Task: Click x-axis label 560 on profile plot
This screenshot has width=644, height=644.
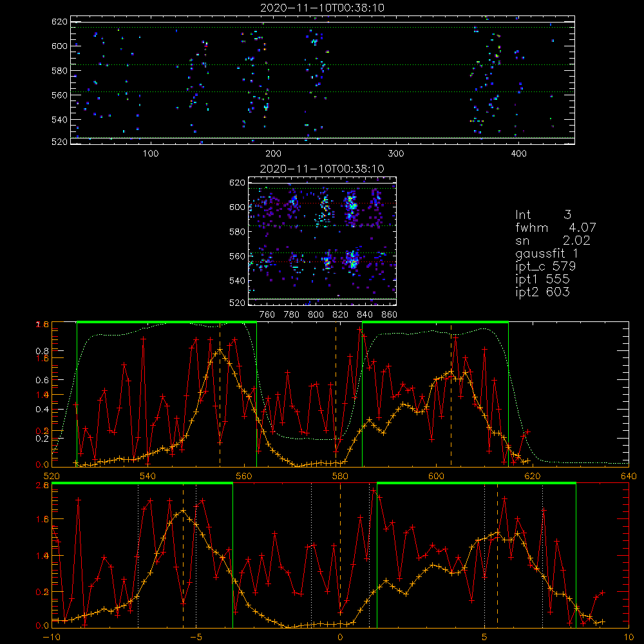Action: pyautogui.click(x=244, y=477)
